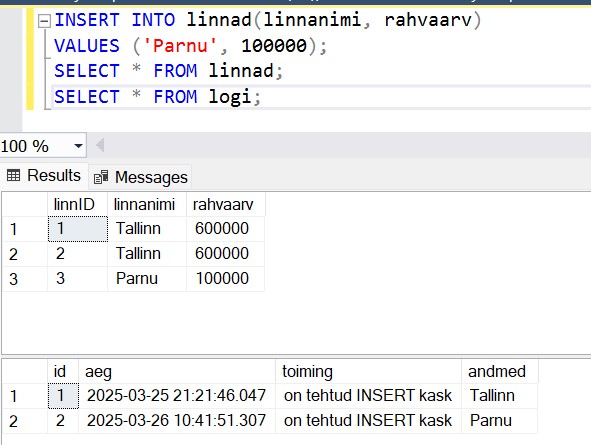591x445 pixels.
Task: Click the andmed column header
Action: click(x=500, y=372)
